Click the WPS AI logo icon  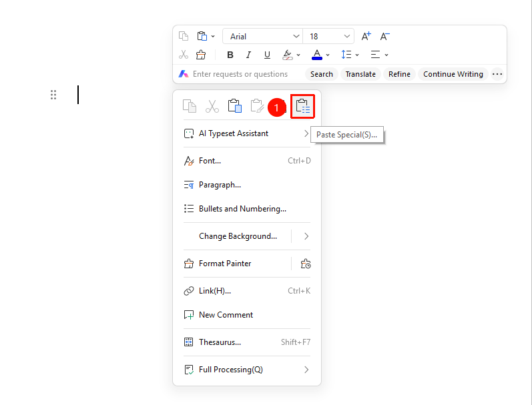coord(184,74)
